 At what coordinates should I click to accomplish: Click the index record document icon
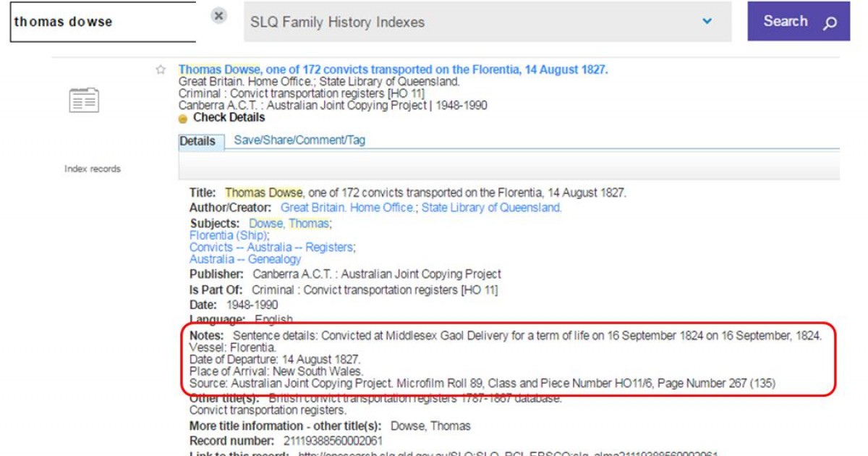(84, 101)
